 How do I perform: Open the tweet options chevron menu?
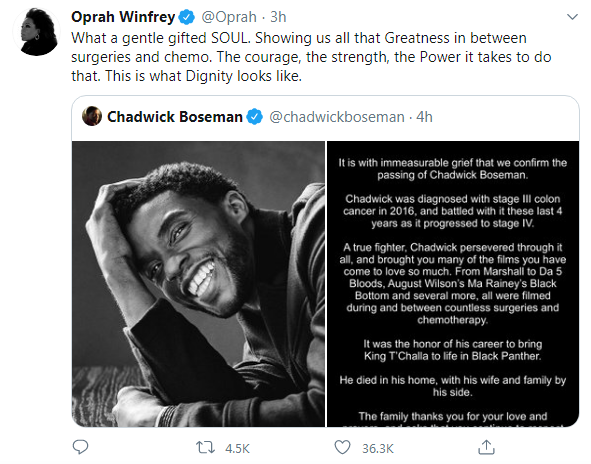[572, 17]
